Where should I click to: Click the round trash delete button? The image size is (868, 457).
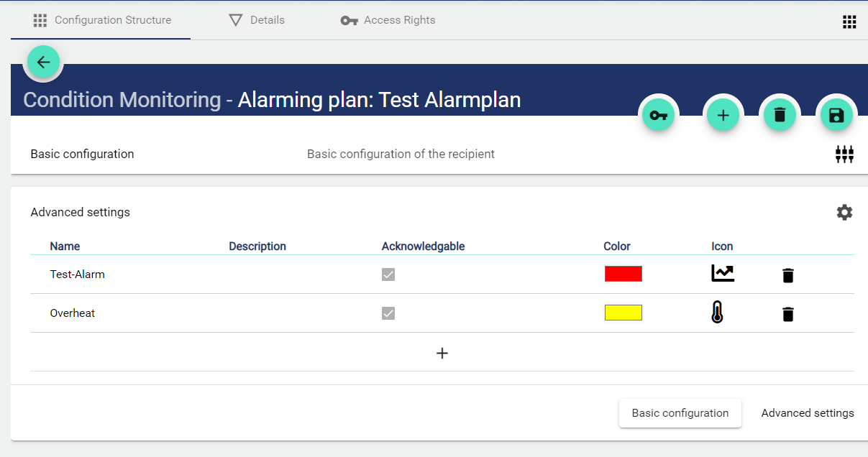[x=780, y=115]
